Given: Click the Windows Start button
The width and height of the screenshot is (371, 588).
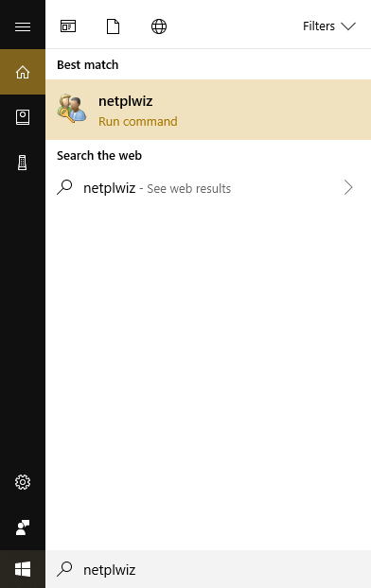Looking at the screenshot, I should pos(23,569).
